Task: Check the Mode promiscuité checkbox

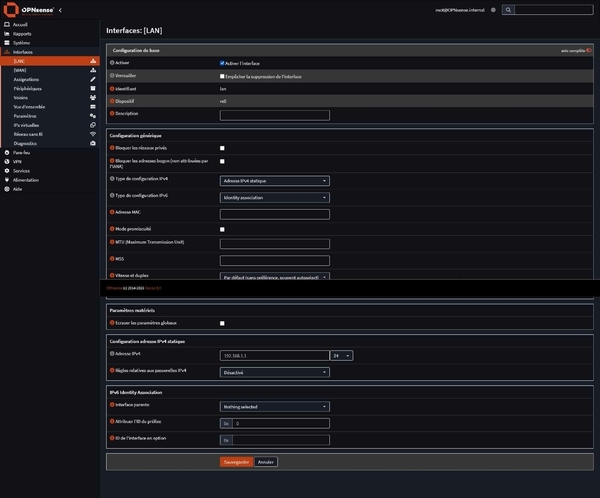Action: point(222,229)
